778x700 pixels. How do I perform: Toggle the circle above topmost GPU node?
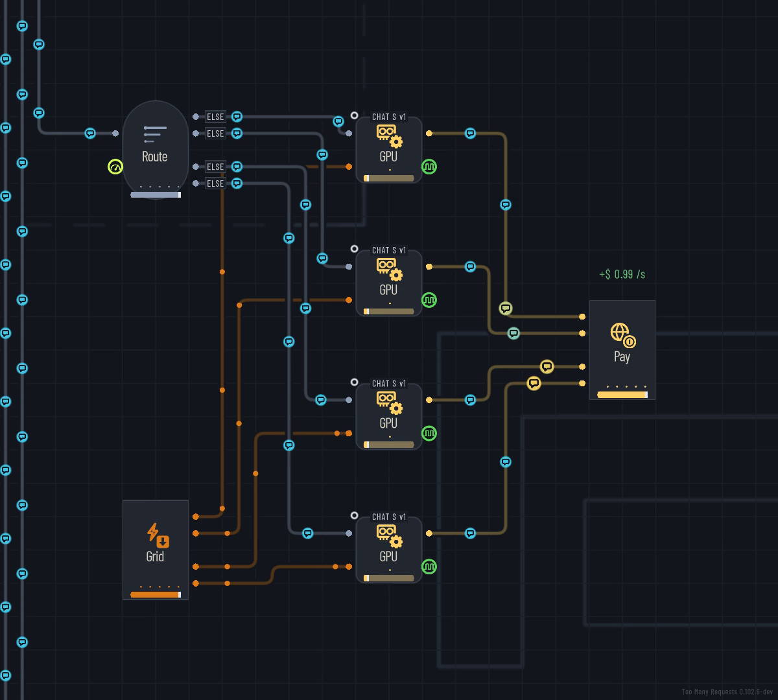point(354,115)
